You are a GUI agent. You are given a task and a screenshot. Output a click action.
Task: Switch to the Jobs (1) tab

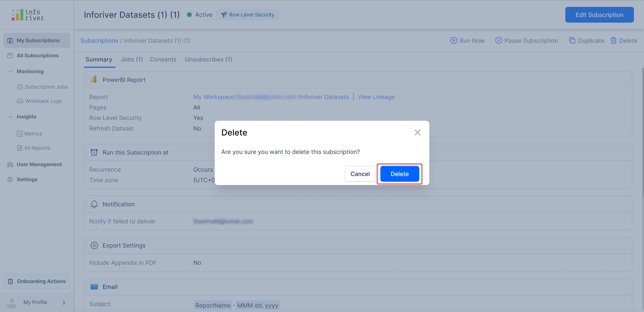[131, 59]
